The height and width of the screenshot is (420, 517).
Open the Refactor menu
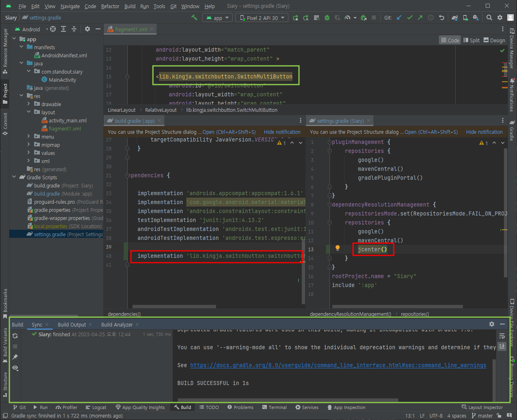click(x=110, y=6)
